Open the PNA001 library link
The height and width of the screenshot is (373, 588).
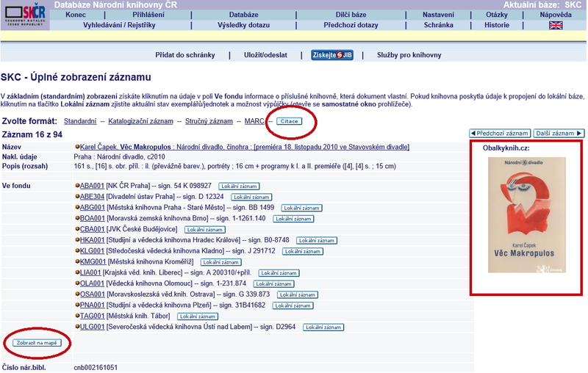coord(92,305)
